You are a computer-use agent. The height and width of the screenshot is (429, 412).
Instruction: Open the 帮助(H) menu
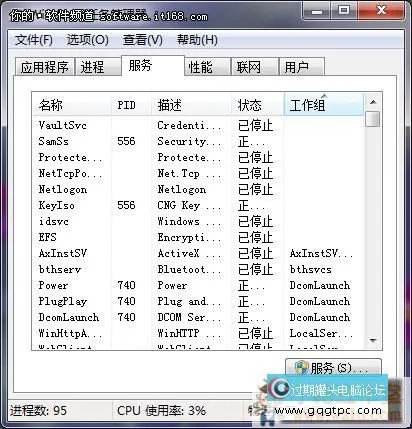point(197,40)
